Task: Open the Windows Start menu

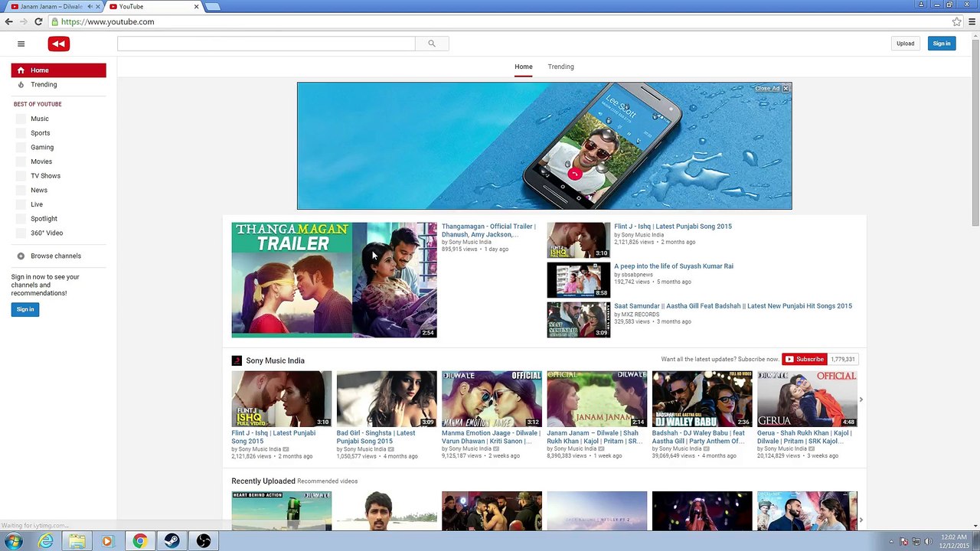Action: coord(14,541)
